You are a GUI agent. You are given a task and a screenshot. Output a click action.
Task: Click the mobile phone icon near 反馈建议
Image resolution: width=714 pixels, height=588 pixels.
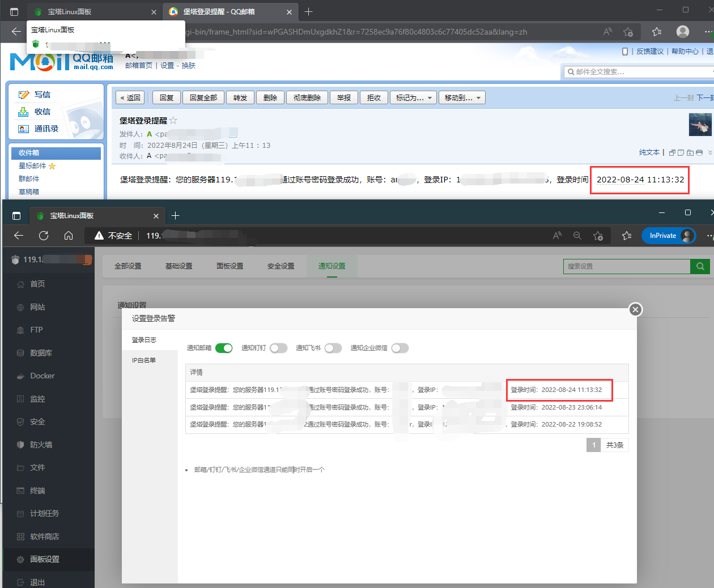pyautogui.click(x=625, y=52)
